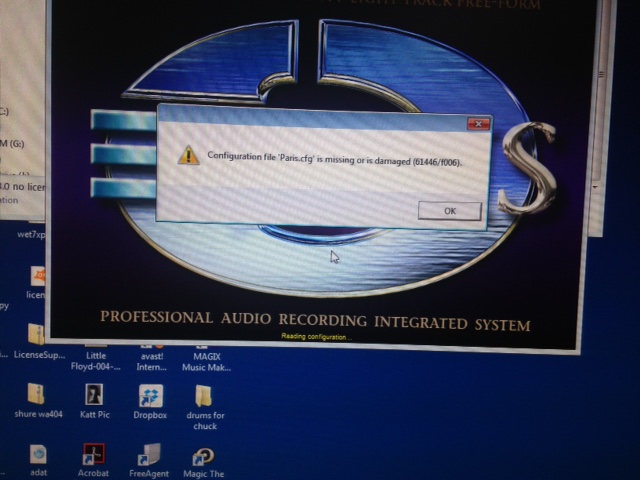The image size is (640, 480).
Task: Select the avast! Intern... desktop label
Action: pyautogui.click(x=152, y=362)
